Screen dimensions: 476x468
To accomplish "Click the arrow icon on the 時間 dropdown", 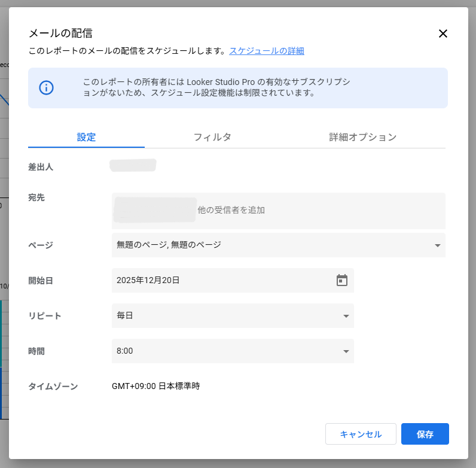I will tap(346, 351).
